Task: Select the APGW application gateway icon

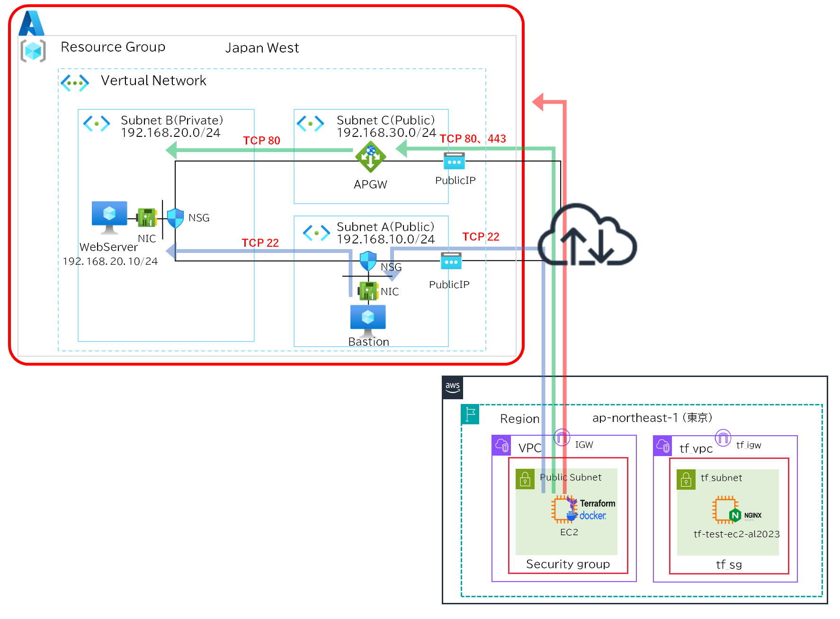Action: pos(370,157)
